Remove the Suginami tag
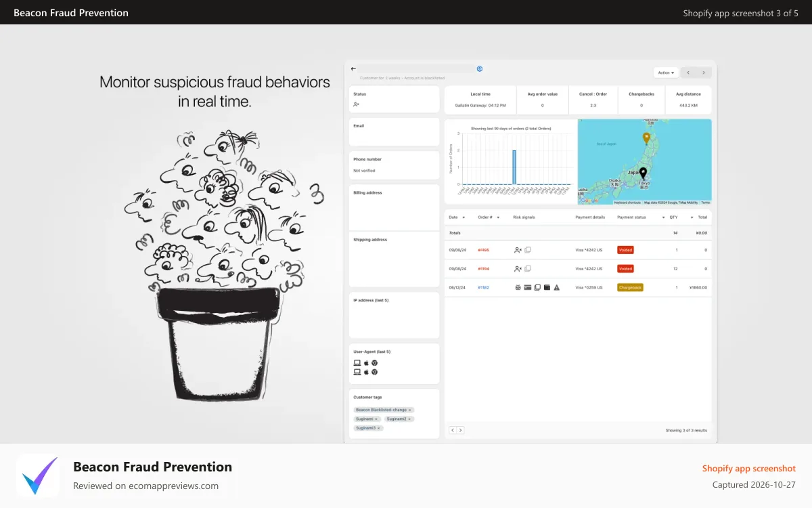This screenshot has width=812, height=508. pos(376,419)
